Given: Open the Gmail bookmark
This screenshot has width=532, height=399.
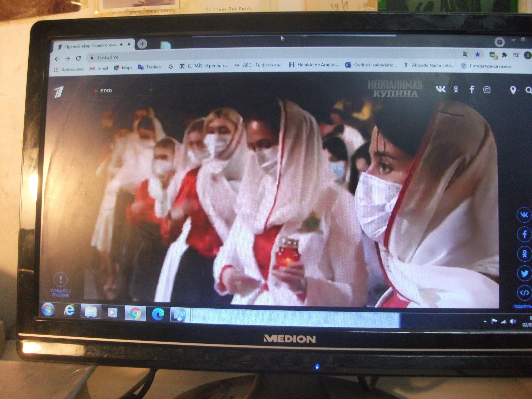Looking at the screenshot, I should coord(99,68).
